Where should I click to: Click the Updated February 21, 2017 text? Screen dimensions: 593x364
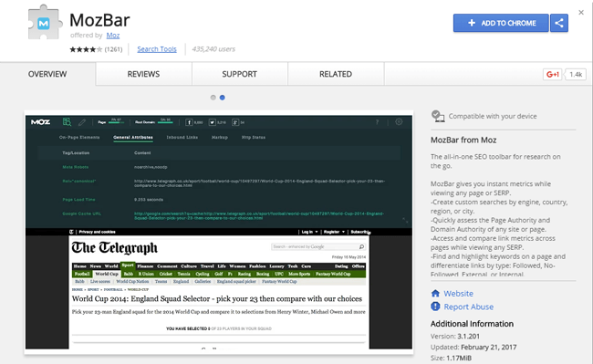(473, 347)
